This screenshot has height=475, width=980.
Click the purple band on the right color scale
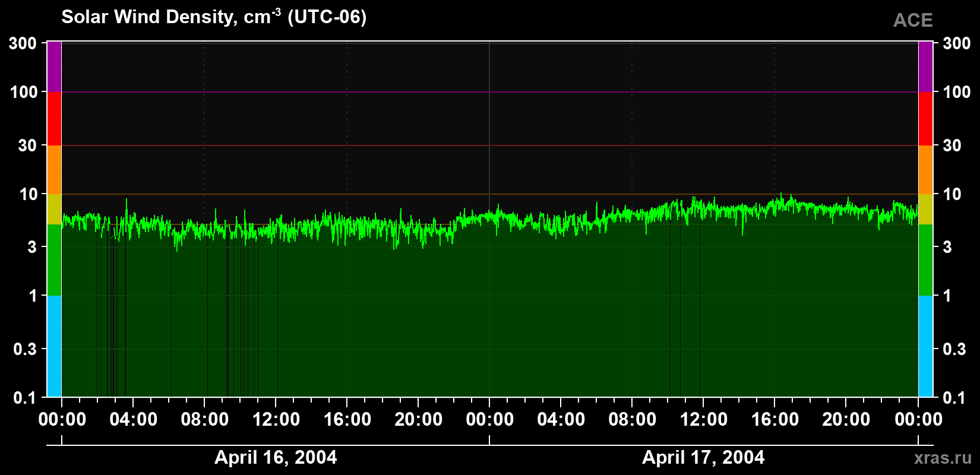926,66
